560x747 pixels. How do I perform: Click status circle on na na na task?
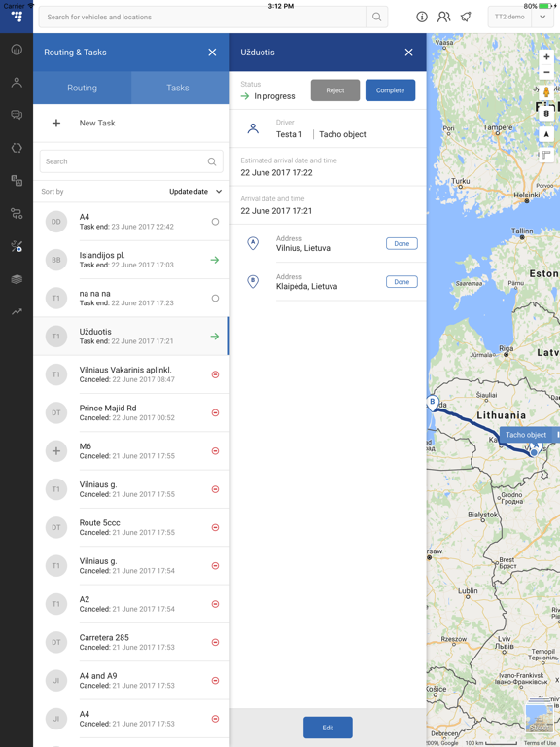[215, 299]
